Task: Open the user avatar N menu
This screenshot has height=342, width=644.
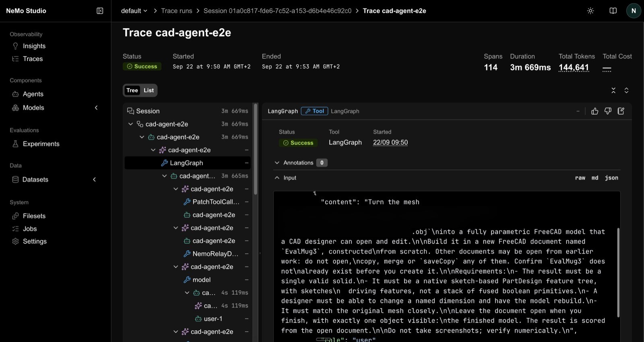Action: point(634,11)
